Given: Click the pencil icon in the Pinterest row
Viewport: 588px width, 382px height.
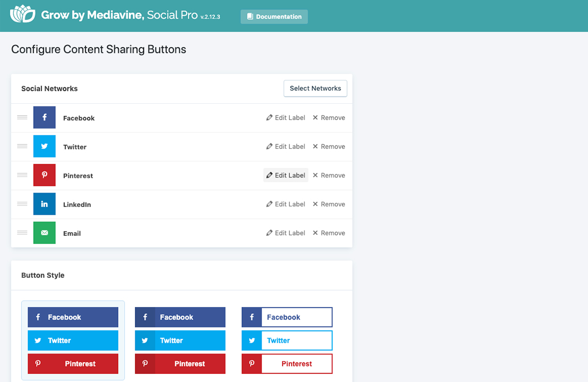Looking at the screenshot, I should (x=269, y=175).
